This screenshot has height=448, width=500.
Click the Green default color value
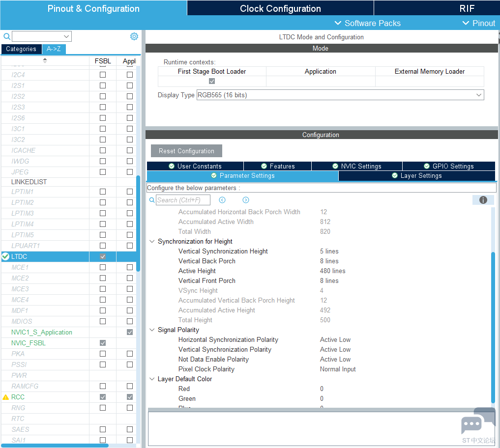click(x=322, y=398)
